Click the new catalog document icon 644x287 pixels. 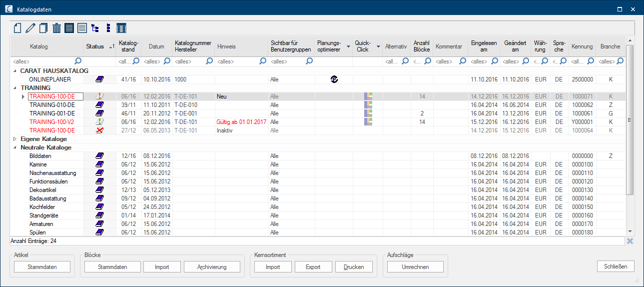[17, 28]
